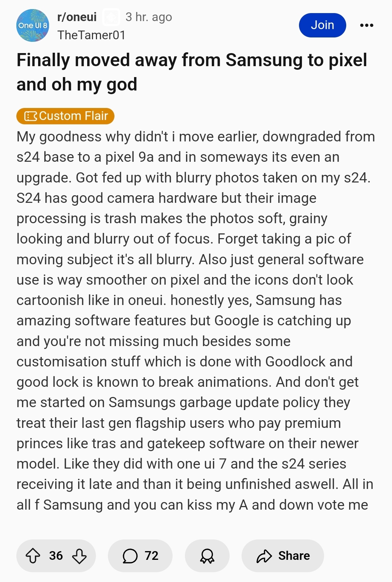Open TheTamer01's user profile
The height and width of the screenshot is (582, 392).
[91, 35]
